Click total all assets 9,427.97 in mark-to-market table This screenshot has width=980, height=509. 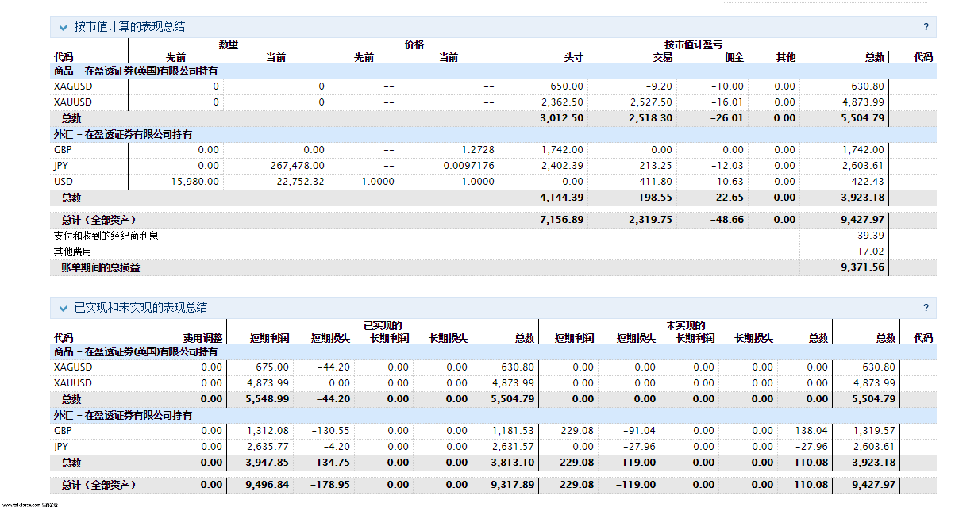(x=863, y=220)
